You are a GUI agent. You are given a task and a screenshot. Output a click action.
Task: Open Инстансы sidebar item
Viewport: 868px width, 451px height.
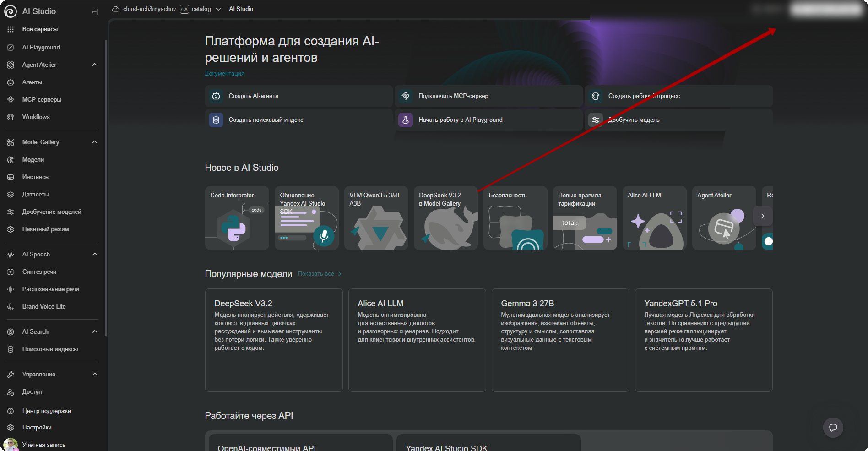53,177
